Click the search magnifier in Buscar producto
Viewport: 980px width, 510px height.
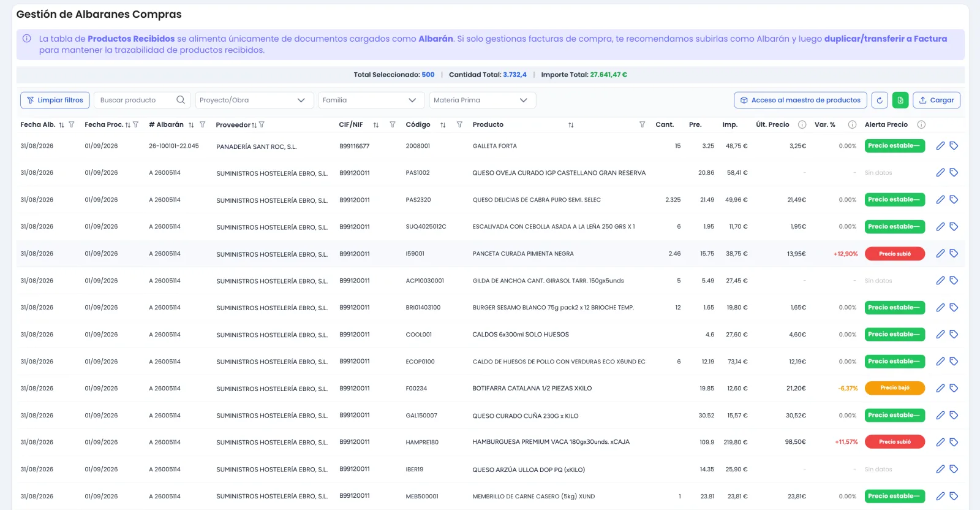pyautogui.click(x=181, y=100)
